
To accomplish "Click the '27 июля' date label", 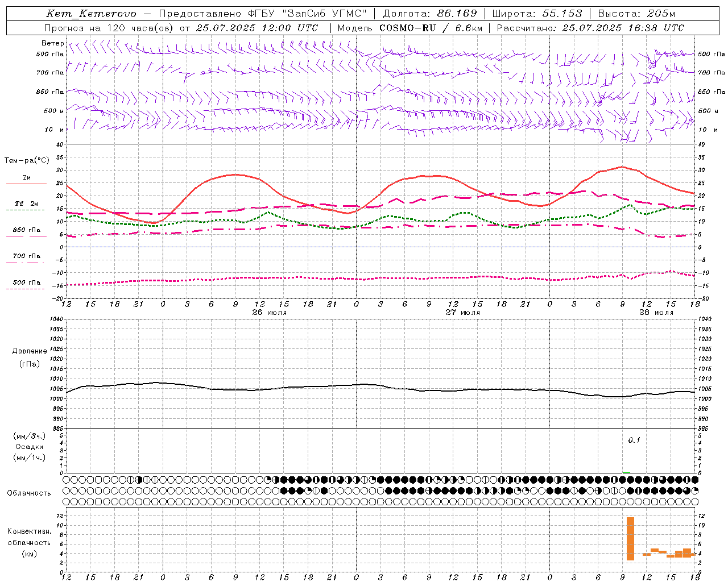I will pos(463,313).
